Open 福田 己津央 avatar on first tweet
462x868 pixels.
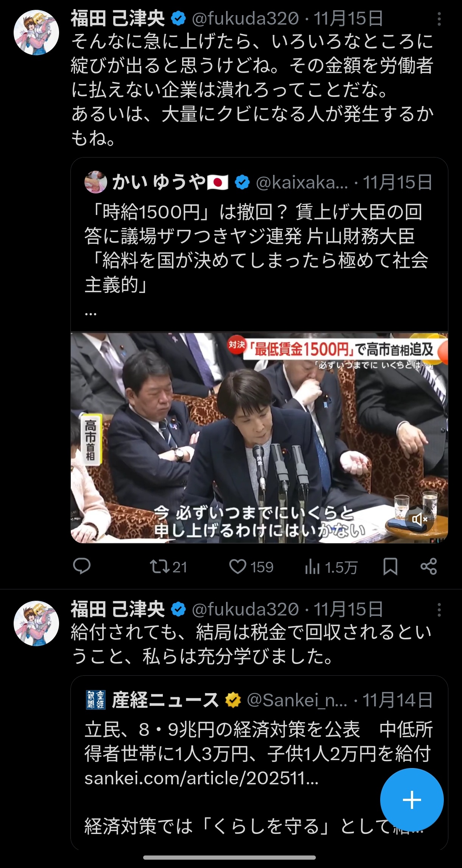click(36, 33)
